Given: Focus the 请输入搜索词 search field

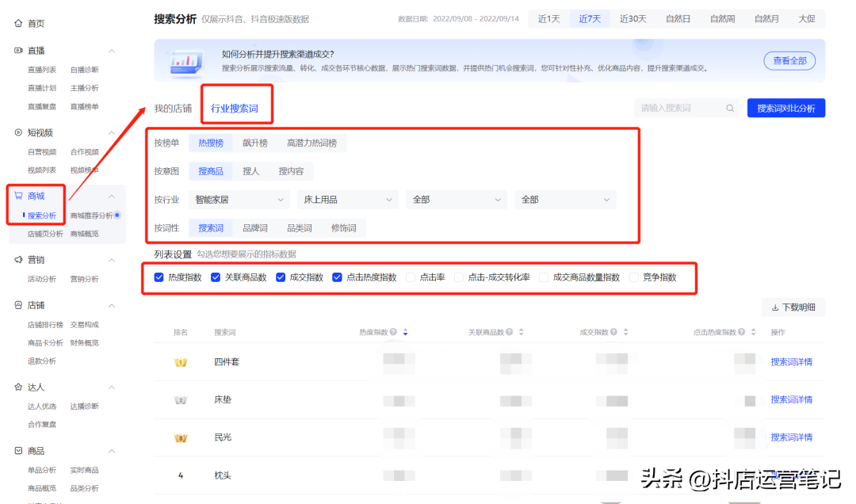Looking at the screenshot, I should tap(686, 108).
